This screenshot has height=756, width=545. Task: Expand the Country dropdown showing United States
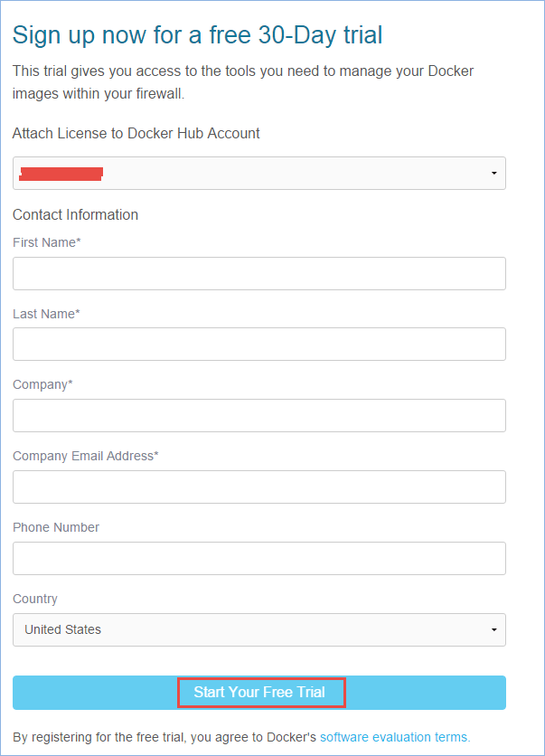258,629
